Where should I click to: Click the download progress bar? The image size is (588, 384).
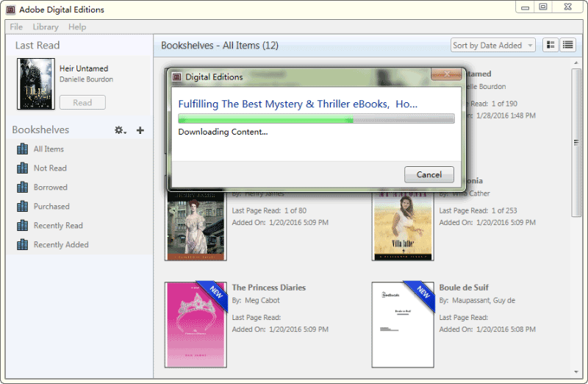pos(316,118)
